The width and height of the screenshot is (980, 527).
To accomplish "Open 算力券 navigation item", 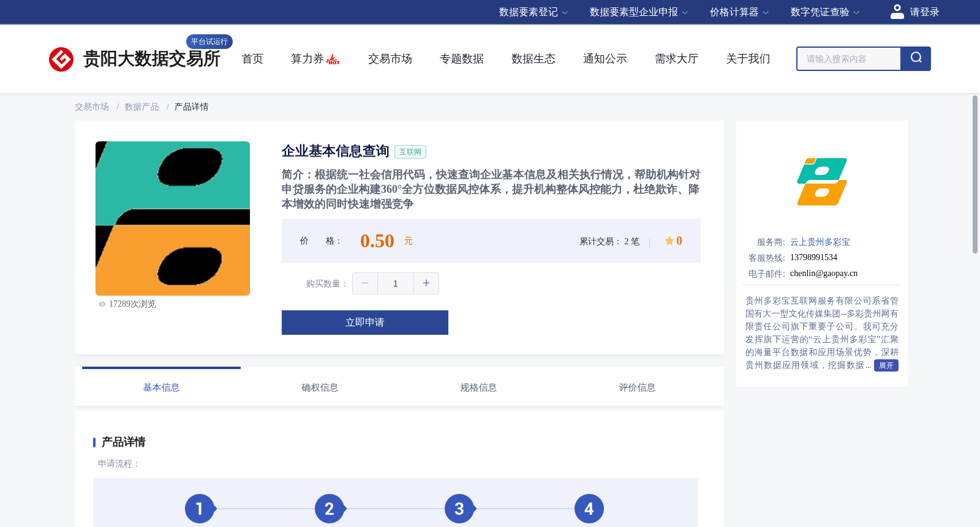I will tap(307, 59).
